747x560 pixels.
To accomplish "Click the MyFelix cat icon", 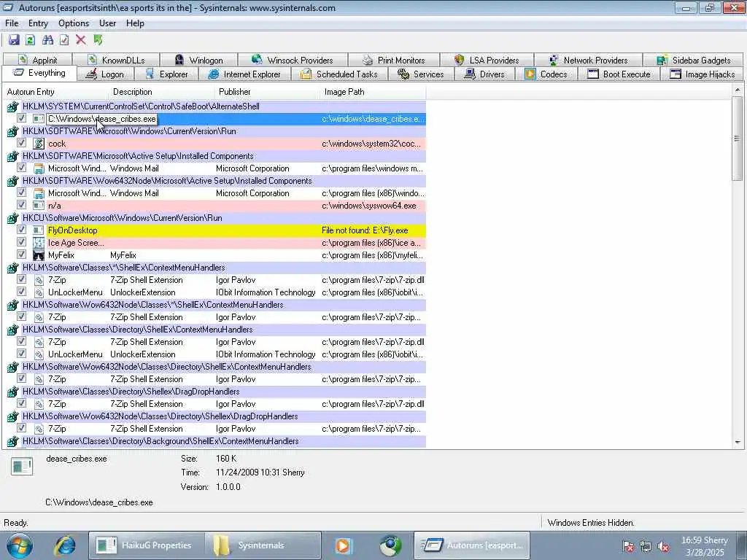I will click(x=39, y=255).
